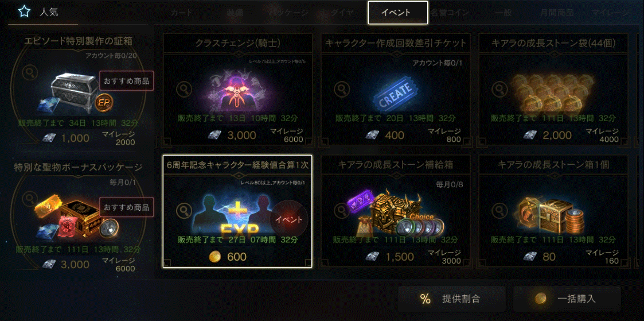Open preview magnifier for キャラクター作成回数差引チケット
This screenshot has height=321, width=644.
coord(341,89)
